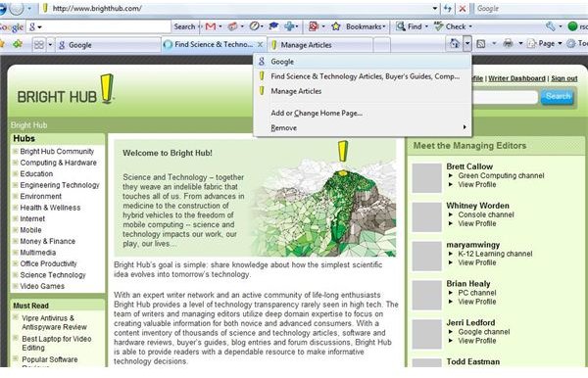The image size is (588, 378).
Task: Click the Gmail icon in Google Toolbar
Action: point(211,26)
